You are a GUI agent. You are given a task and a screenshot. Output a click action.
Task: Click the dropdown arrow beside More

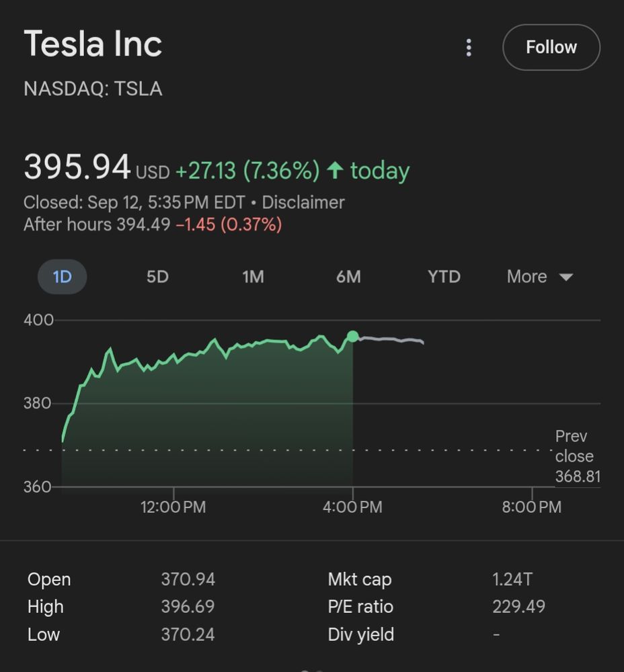566,278
